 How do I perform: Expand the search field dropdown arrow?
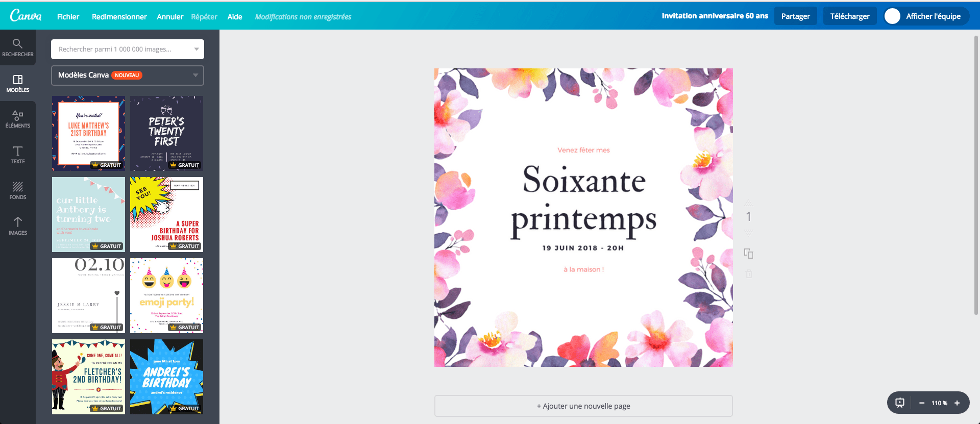[197, 49]
